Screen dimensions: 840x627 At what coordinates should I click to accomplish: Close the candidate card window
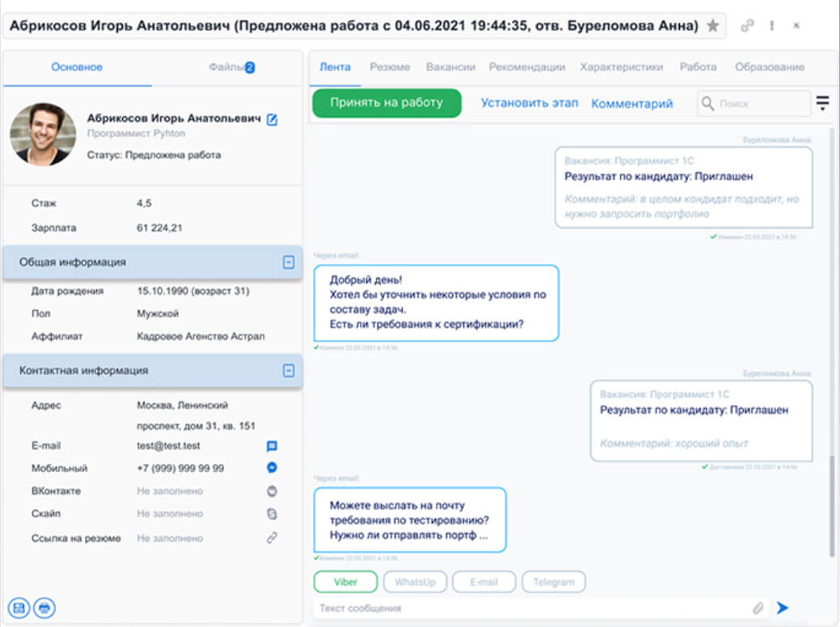point(796,25)
